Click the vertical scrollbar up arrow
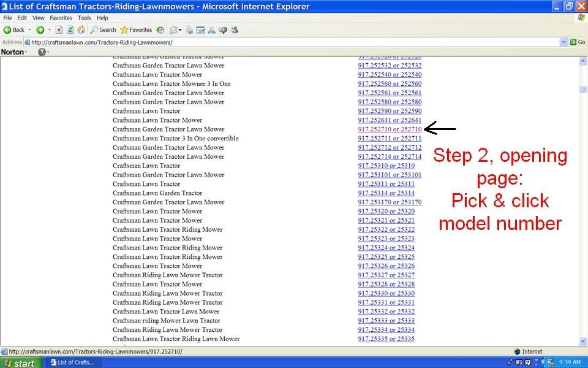 [582, 61]
